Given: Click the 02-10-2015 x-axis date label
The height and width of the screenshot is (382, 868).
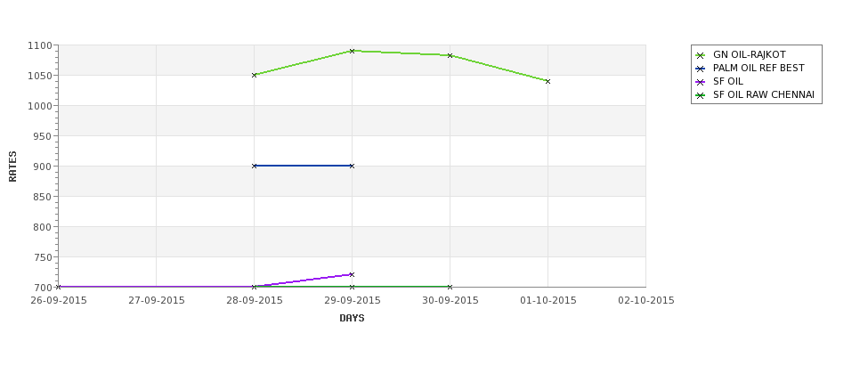Looking at the screenshot, I should click(646, 300).
